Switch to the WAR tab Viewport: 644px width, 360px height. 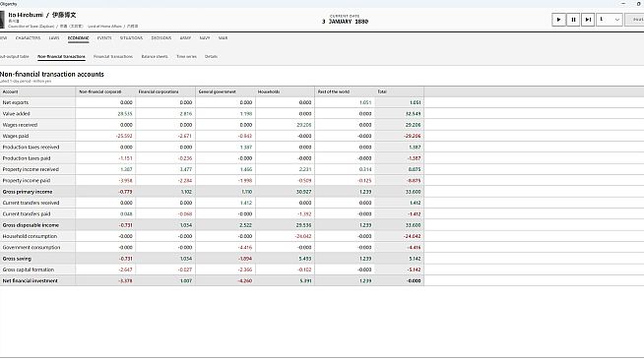pos(223,38)
